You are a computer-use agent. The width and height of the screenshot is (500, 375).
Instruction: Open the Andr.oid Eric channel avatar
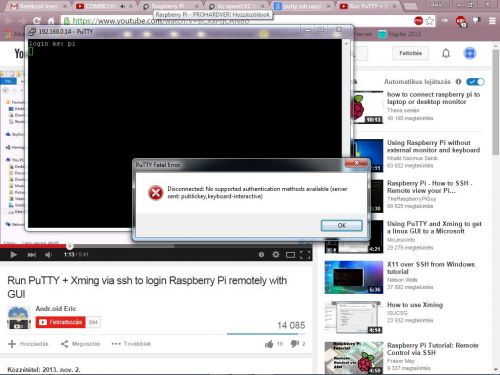19,317
